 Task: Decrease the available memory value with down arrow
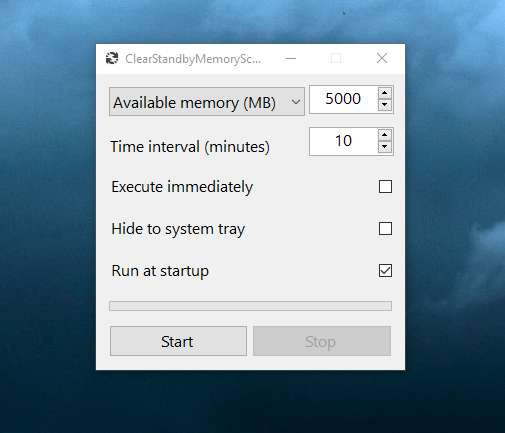point(385,105)
